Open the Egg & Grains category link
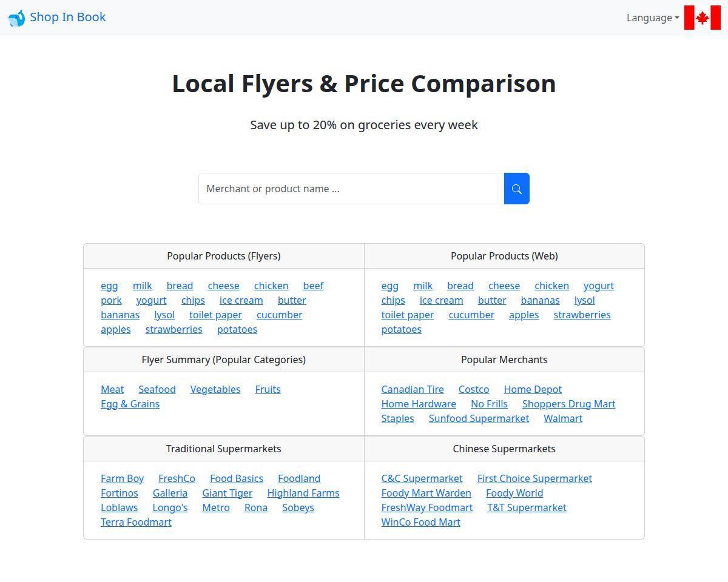Screen dimensions: 728x582 (130, 404)
